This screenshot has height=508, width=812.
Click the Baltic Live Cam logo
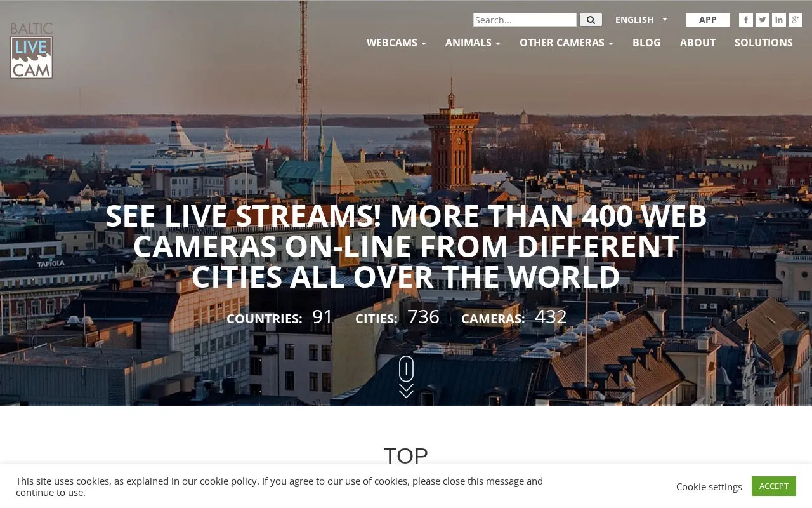[31, 50]
